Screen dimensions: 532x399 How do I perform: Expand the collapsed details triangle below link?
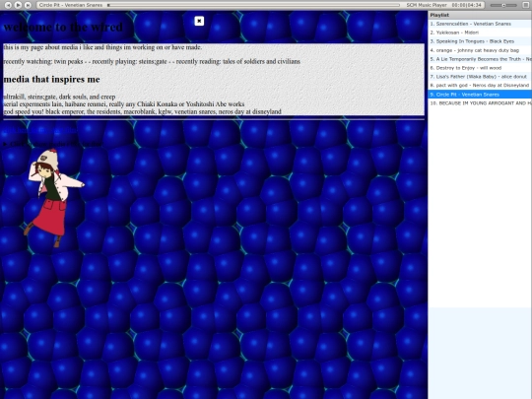pyautogui.click(x=6, y=144)
